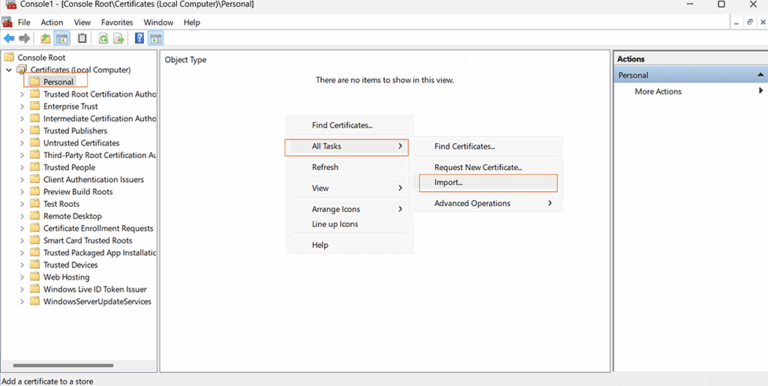Open the View submenu in context menu
The image size is (768, 386).
[350, 188]
